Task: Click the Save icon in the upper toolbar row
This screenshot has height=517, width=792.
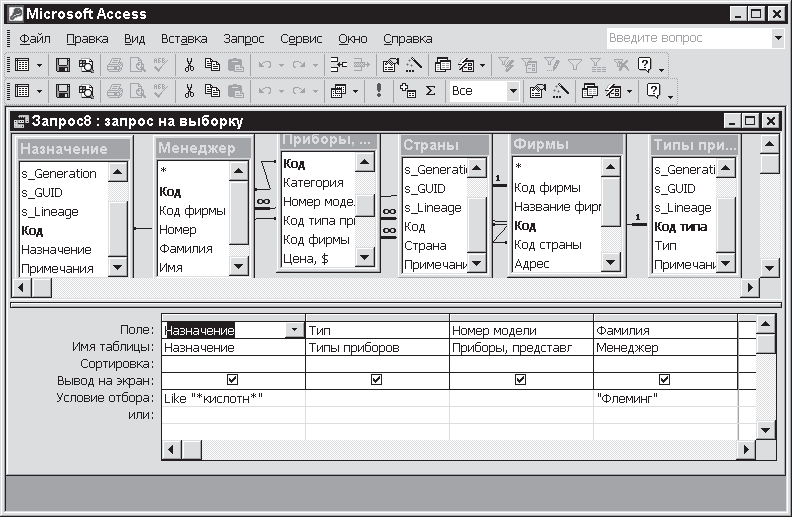Action: click(63, 65)
